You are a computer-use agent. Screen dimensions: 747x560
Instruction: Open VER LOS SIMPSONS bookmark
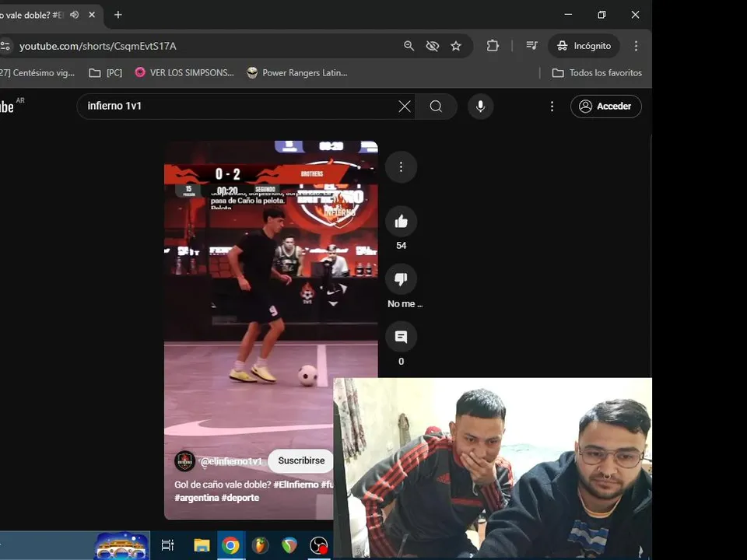point(185,73)
